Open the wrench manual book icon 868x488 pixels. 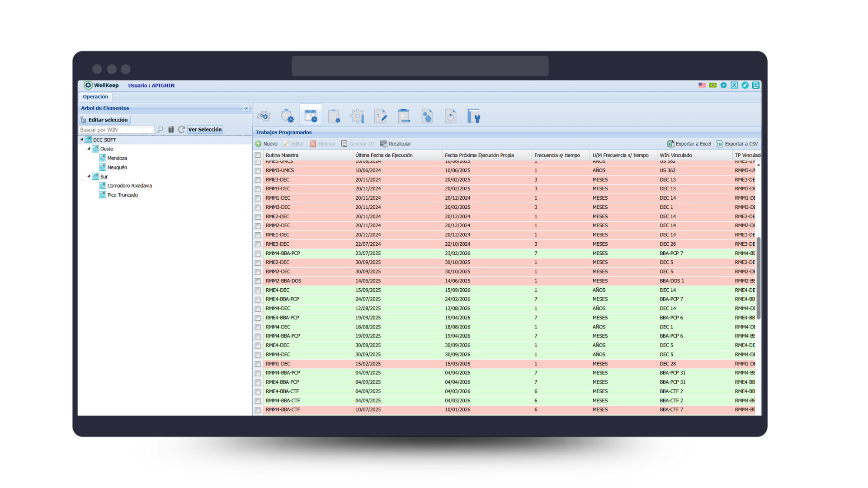coord(473,116)
